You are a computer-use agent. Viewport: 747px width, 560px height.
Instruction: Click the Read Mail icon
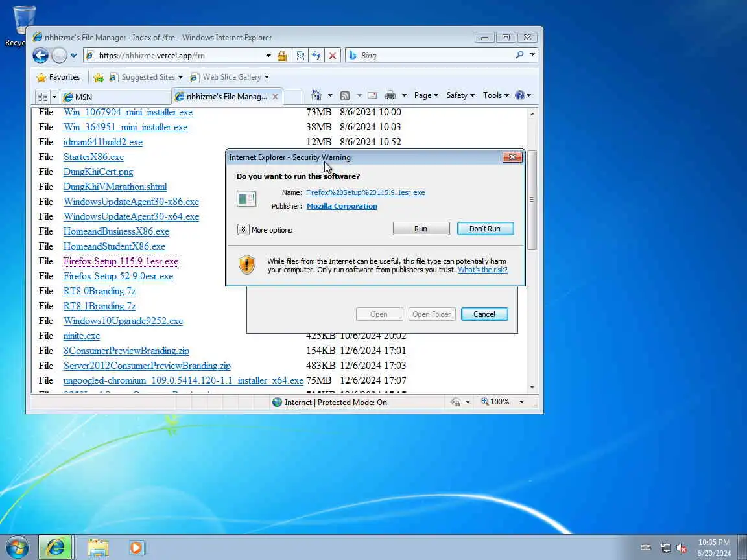click(x=373, y=96)
